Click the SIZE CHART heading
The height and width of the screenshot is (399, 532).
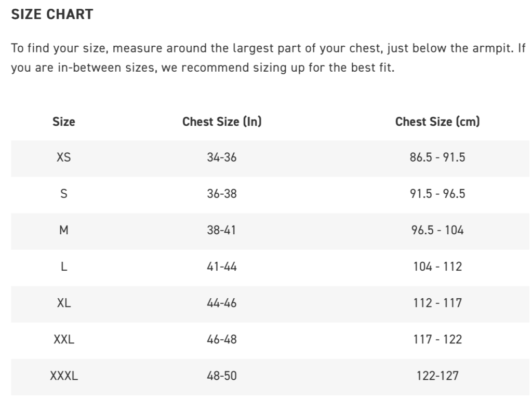pyautogui.click(x=52, y=14)
